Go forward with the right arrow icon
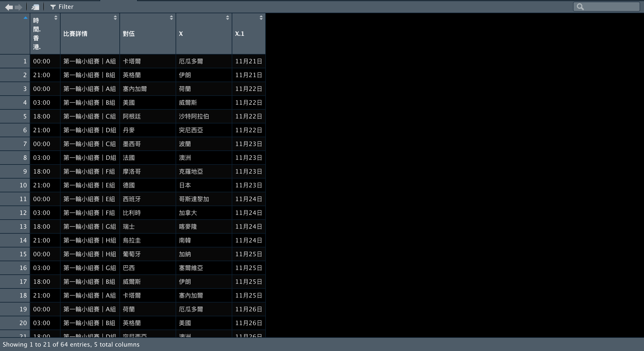Image resolution: width=644 pixels, height=351 pixels. click(18, 7)
